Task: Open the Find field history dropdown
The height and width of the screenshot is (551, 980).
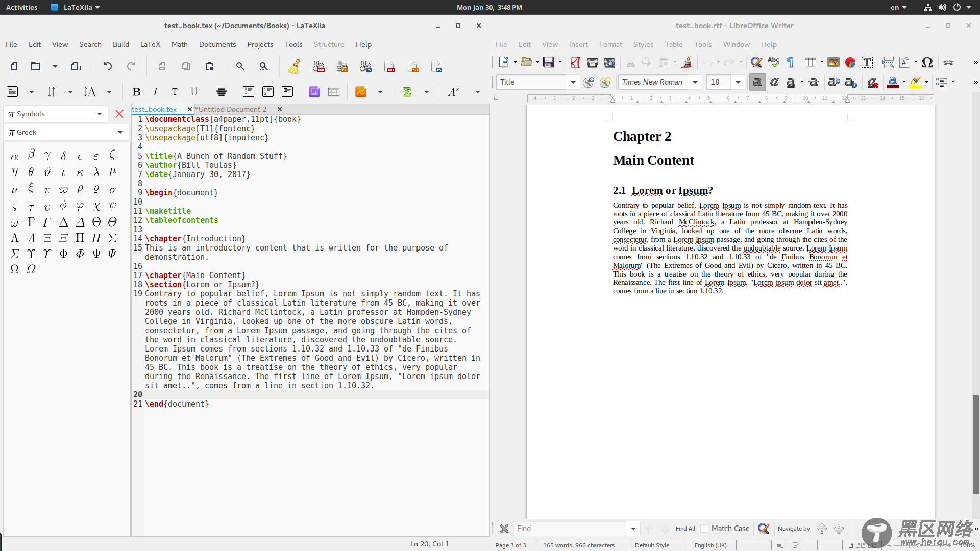Action: 633,529
